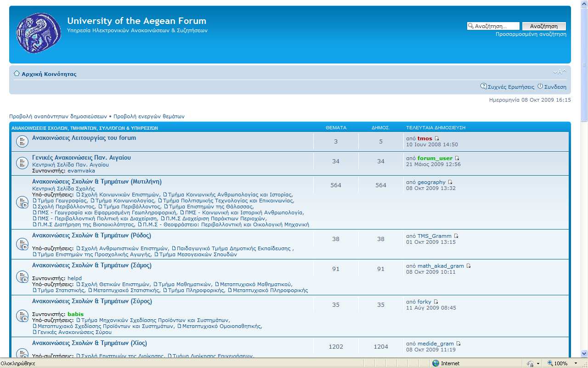Open user forum_user profile link
Viewport: 588px width, 368px height.
[435, 158]
